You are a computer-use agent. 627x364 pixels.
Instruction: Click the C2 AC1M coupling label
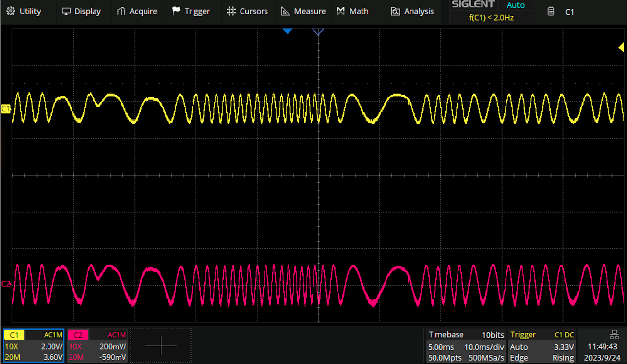pos(117,335)
